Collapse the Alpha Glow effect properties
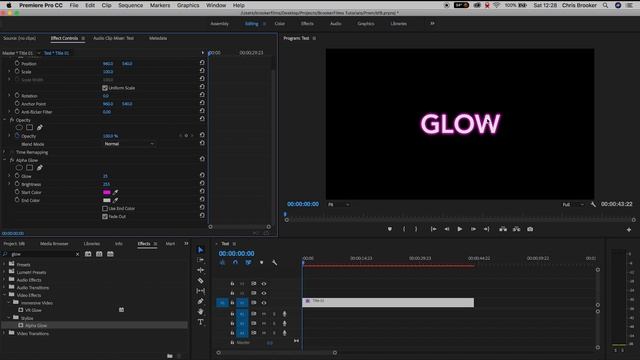 click(4, 160)
